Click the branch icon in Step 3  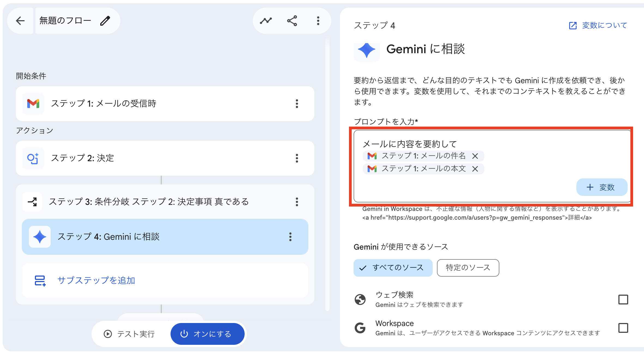(32, 202)
